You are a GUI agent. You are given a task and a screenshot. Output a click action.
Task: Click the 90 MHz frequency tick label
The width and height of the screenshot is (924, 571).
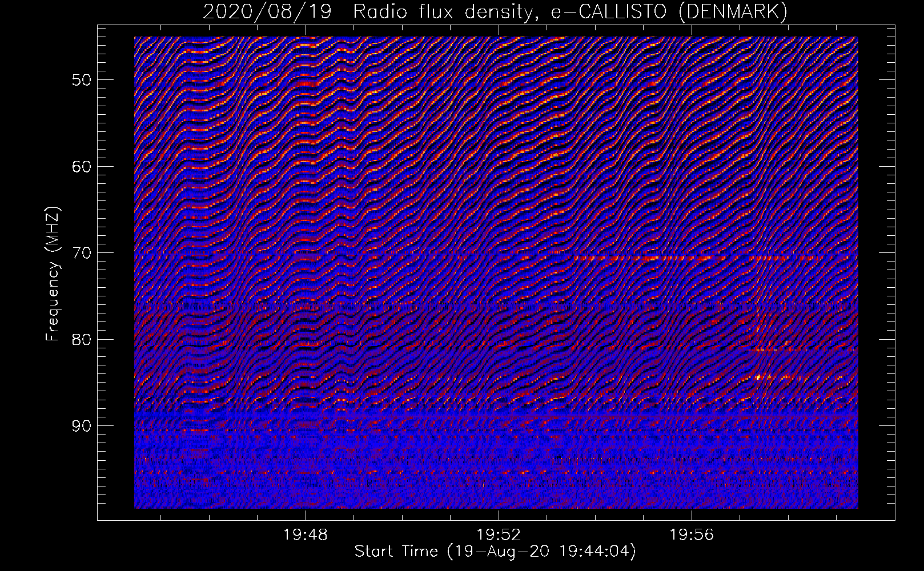82,426
